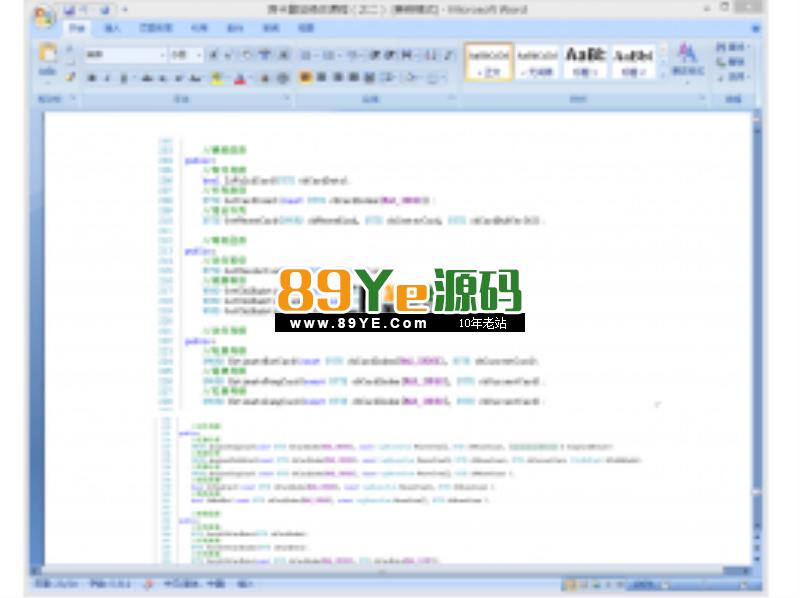Apply red font color
800x598 pixels.
click(241, 78)
